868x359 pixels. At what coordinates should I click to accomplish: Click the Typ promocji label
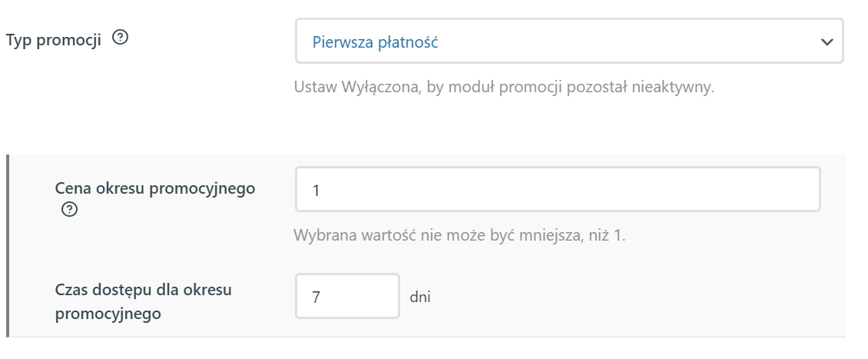click(x=54, y=41)
